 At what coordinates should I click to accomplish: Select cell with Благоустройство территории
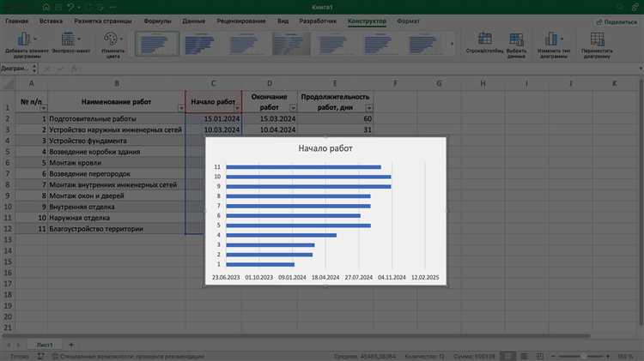pyautogui.click(x=116, y=229)
